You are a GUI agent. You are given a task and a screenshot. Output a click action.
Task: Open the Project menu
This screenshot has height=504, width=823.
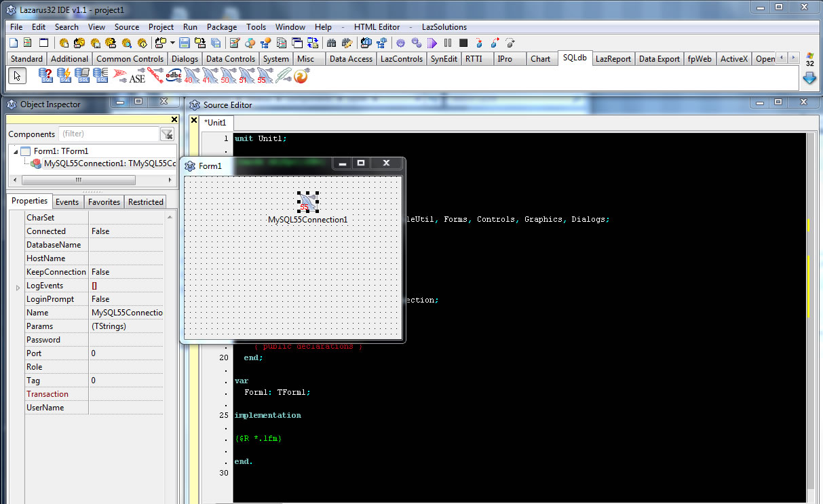click(x=161, y=27)
